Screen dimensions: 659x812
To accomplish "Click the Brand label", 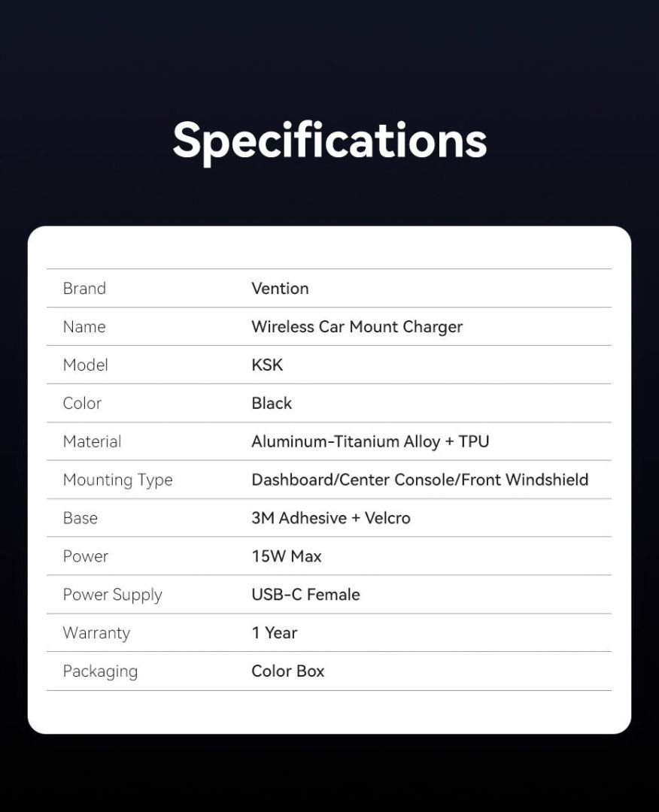I will pos(84,289).
